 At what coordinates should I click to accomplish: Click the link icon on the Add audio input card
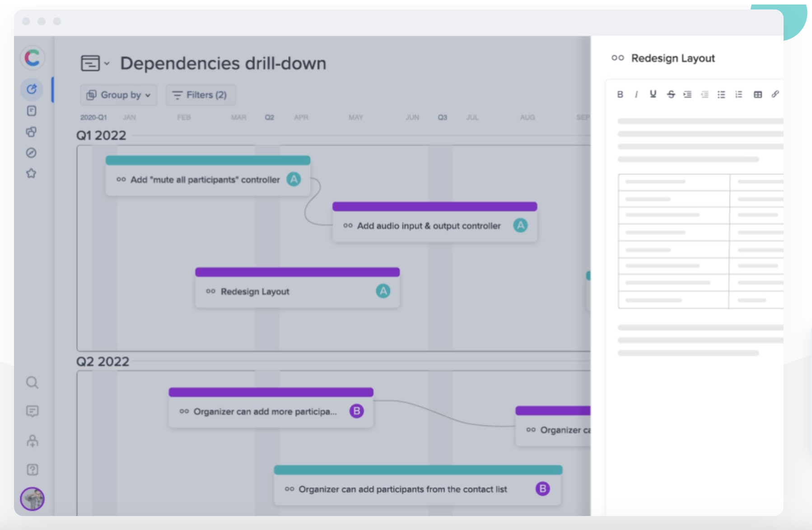pyautogui.click(x=348, y=225)
